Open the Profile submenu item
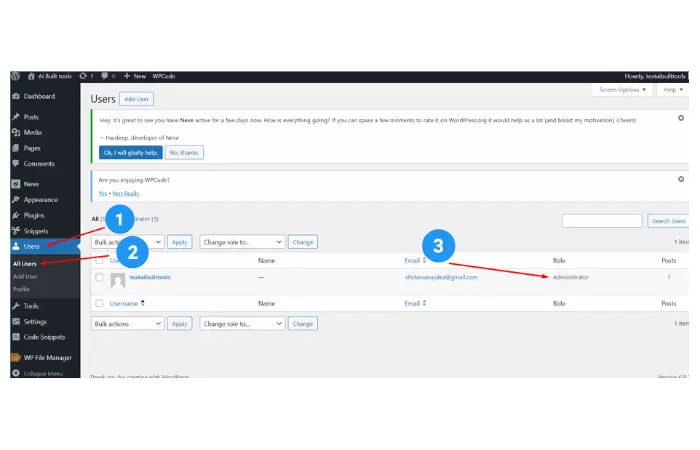Image resolution: width=700 pixels, height=450 pixels. pos(21,290)
